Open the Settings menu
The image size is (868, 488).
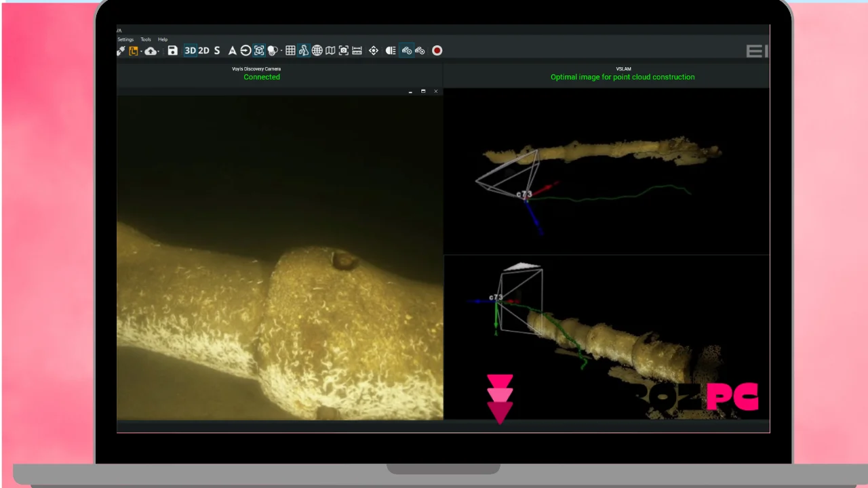(125, 39)
